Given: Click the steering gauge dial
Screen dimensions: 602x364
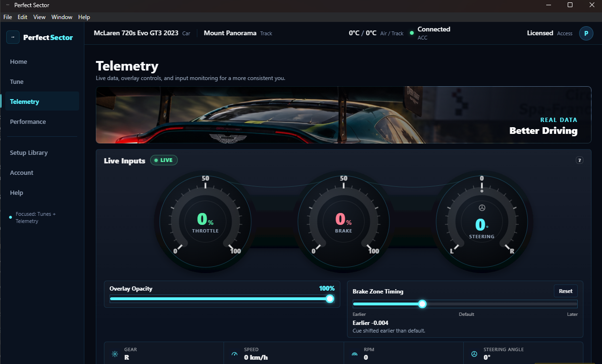Looking at the screenshot, I should pyautogui.click(x=482, y=221).
